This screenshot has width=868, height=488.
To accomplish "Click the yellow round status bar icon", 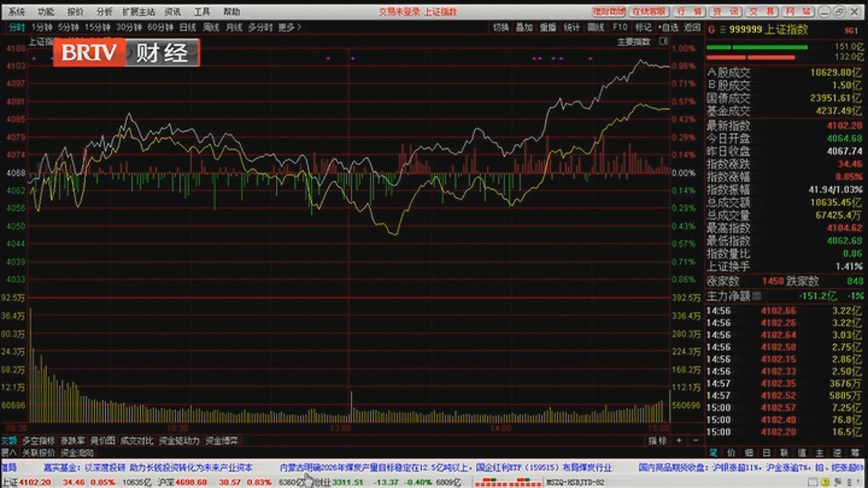I will [x=825, y=482].
